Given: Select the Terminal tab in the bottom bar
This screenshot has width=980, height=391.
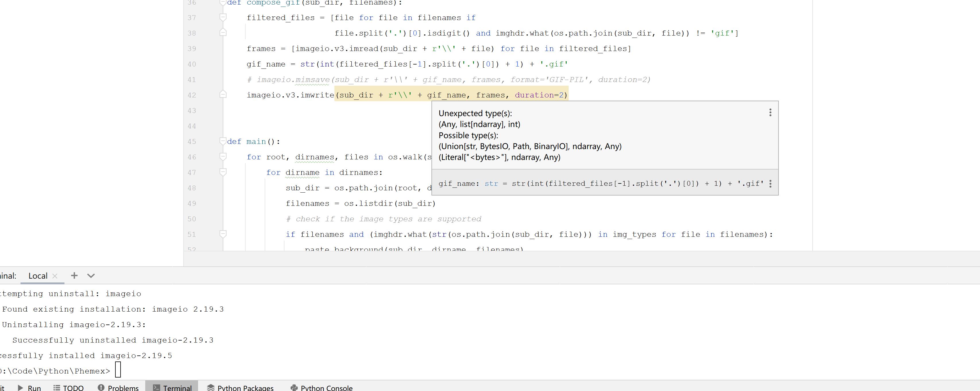Looking at the screenshot, I should click(172, 388).
